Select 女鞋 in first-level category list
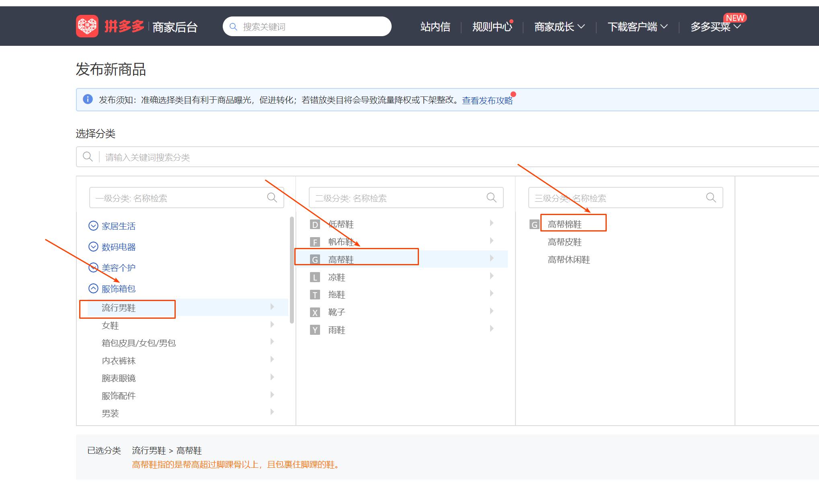The image size is (819, 504). [110, 326]
